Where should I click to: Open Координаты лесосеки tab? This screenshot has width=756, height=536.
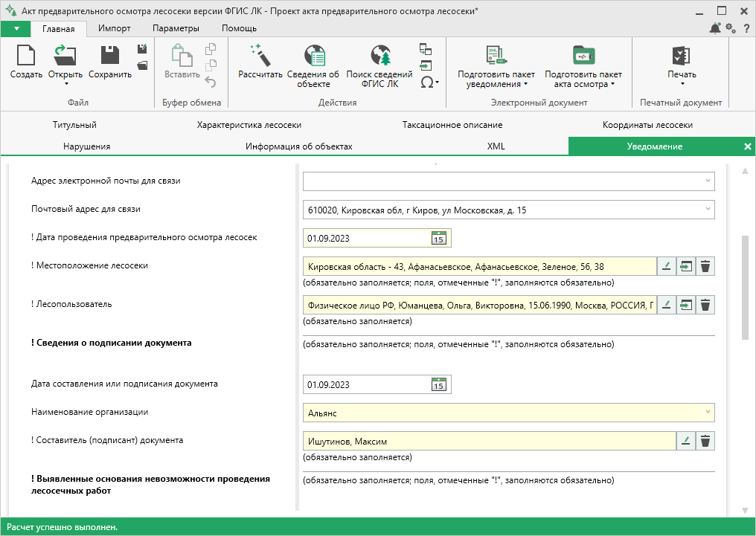tap(647, 125)
